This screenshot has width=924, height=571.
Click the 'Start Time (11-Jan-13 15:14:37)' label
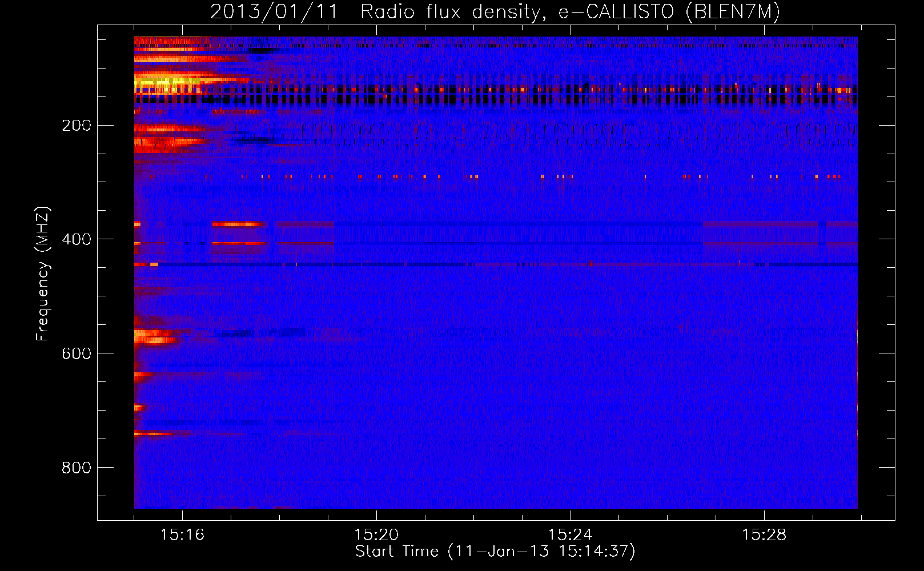click(x=495, y=552)
